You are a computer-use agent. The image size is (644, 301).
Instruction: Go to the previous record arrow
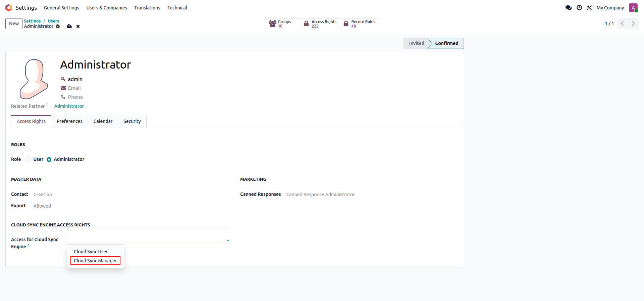[x=622, y=24]
